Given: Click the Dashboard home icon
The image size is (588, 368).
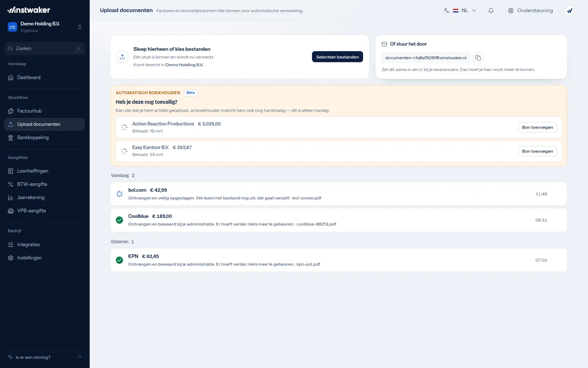Looking at the screenshot, I should click(x=11, y=77).
